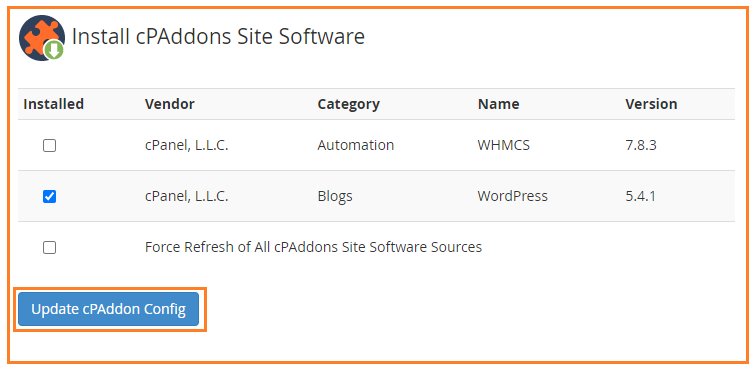Tick the Force Refresh checkbox
Image resolution: width=754 pixels, height=372 pixels.
(x=49, y=248)
